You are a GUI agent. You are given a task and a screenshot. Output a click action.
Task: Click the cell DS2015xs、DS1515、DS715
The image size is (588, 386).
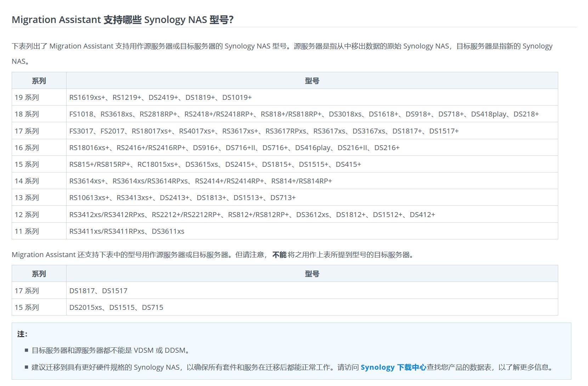312,307
